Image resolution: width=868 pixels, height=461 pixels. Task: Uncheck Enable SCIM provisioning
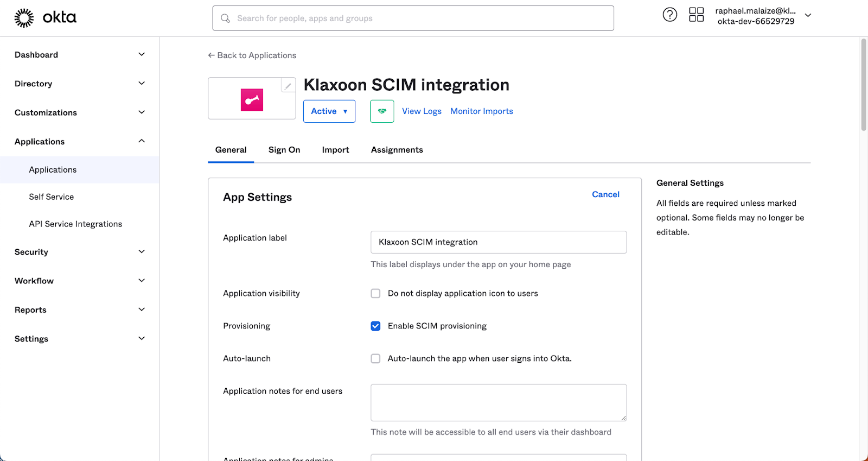(375, 326)
